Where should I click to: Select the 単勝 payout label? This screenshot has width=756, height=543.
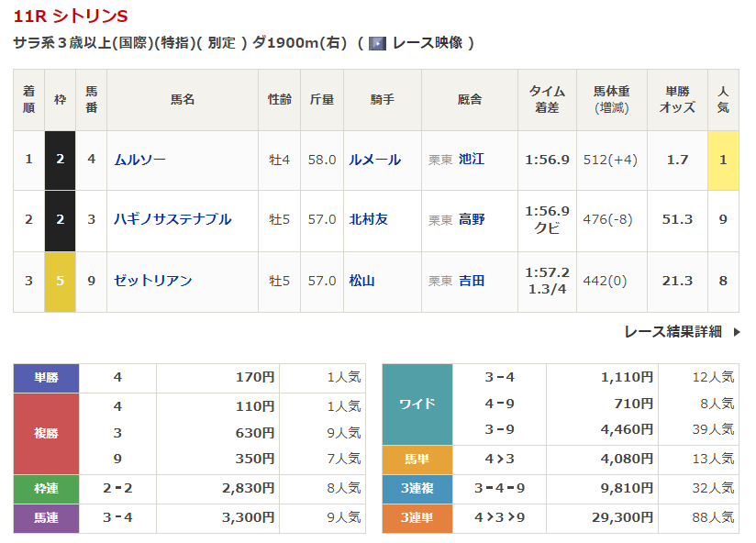click(x=46, y=377)
